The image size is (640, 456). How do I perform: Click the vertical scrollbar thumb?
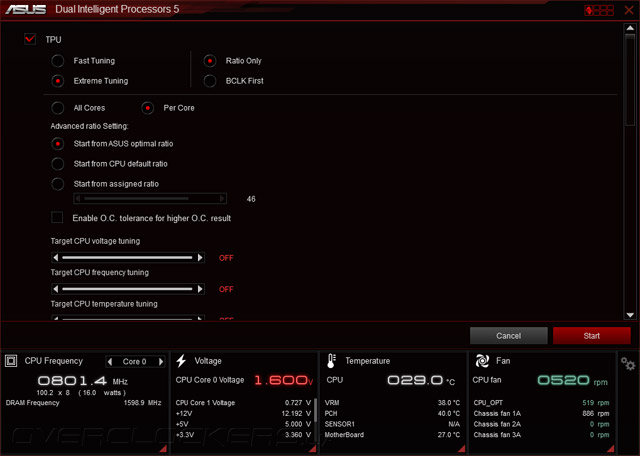click(x=630, y=79)
